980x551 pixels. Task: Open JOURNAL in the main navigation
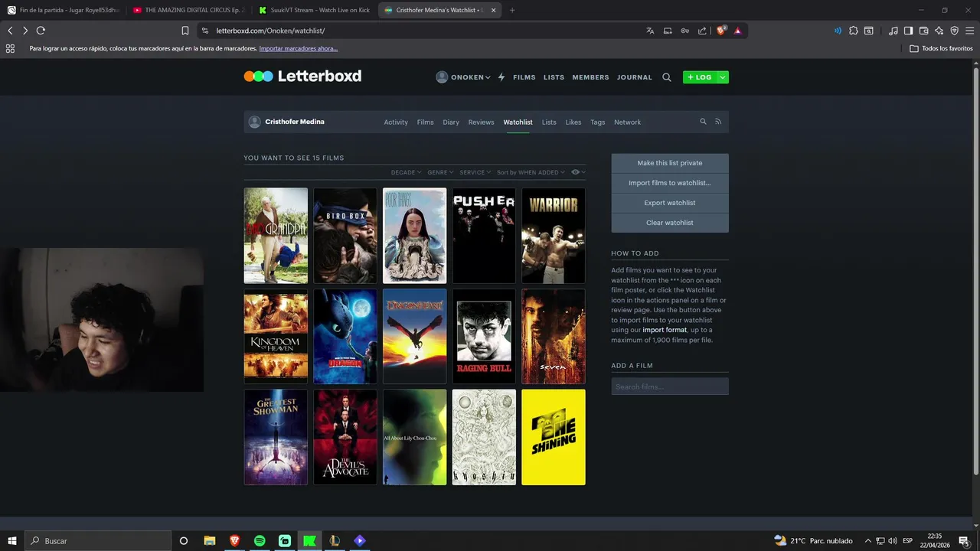pos(635,77)
